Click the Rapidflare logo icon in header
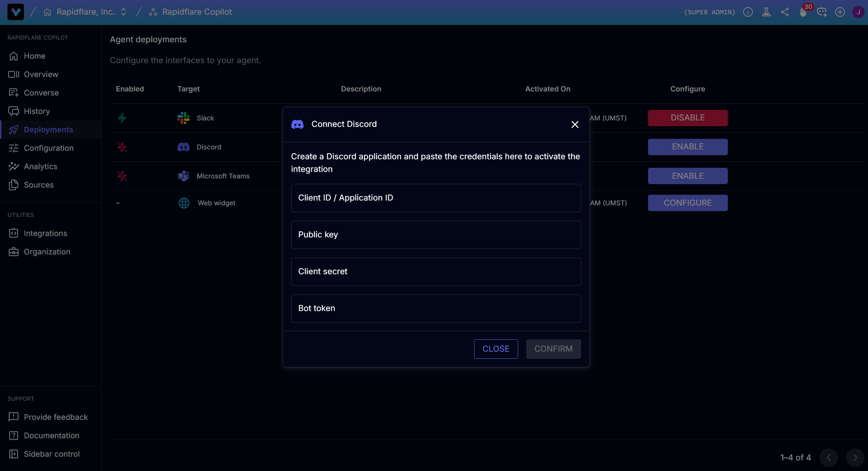Screen dimensions: 868x471 coord(16,12)
